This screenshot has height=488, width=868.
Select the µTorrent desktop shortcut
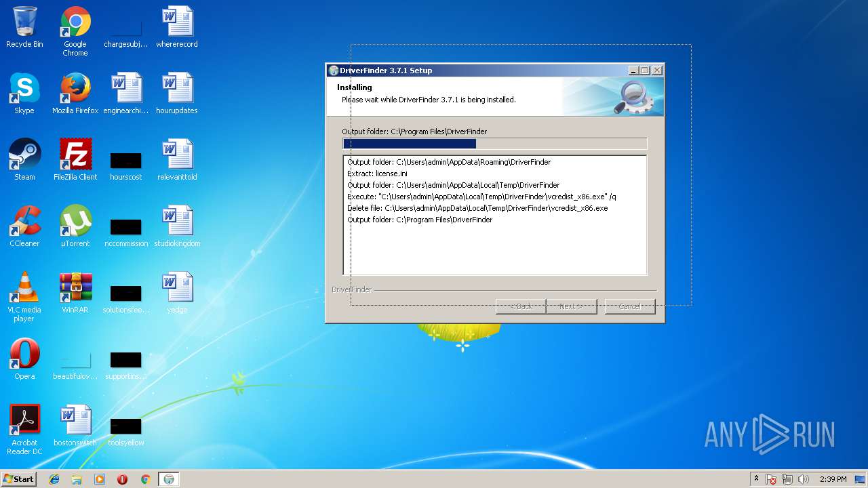tap(75, 226)
